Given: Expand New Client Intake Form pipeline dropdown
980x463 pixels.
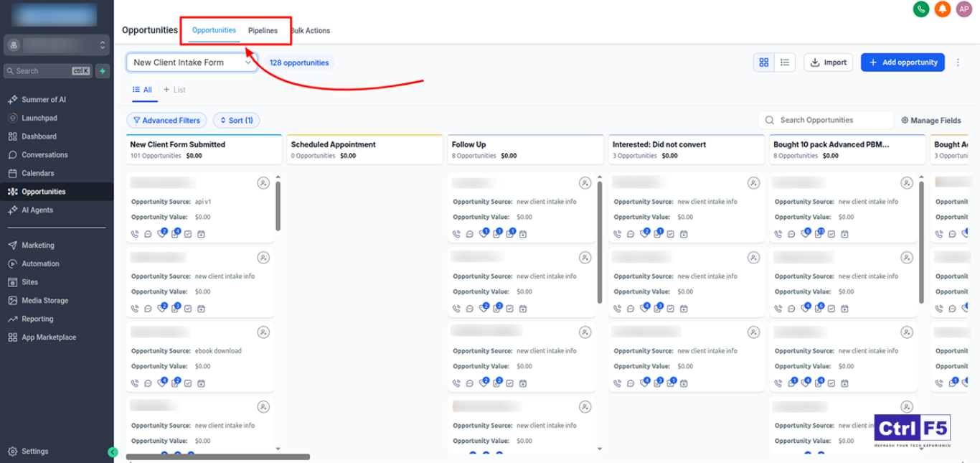Looking at the screenshot, I should 192,62.
